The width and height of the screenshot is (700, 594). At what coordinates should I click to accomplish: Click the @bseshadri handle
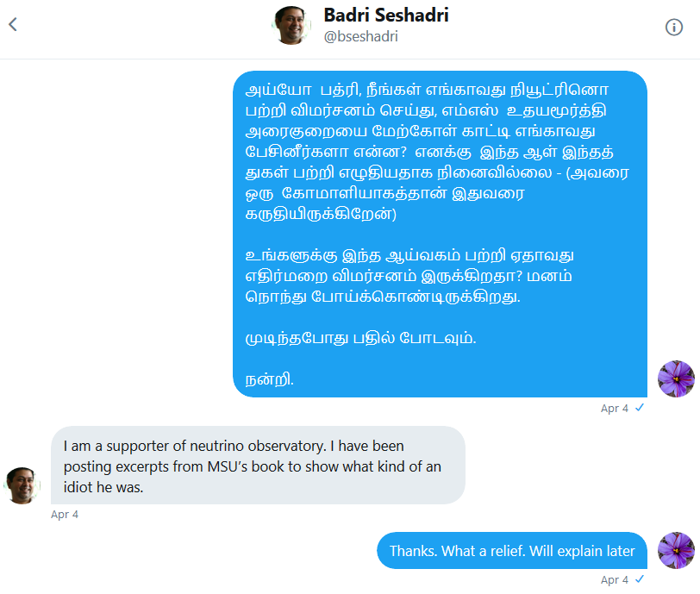click(x=360, y=37)
